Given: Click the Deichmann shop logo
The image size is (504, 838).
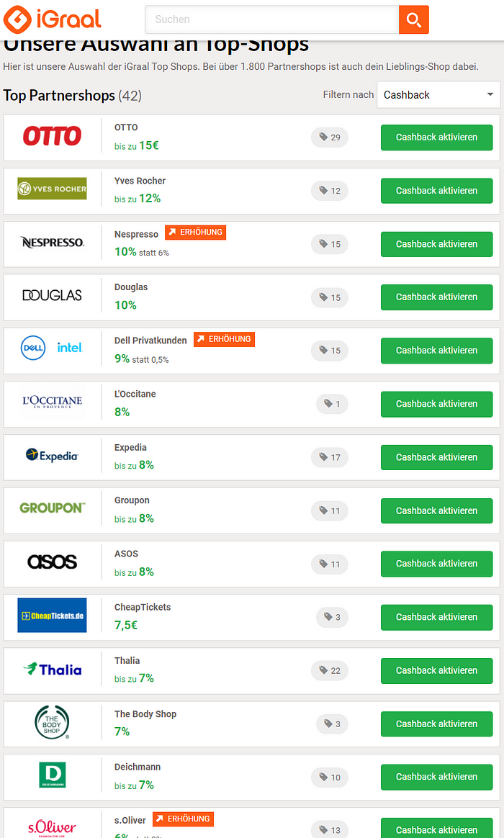Looking at the screenshot, I should pyautogui.click(x=52, y=775).
